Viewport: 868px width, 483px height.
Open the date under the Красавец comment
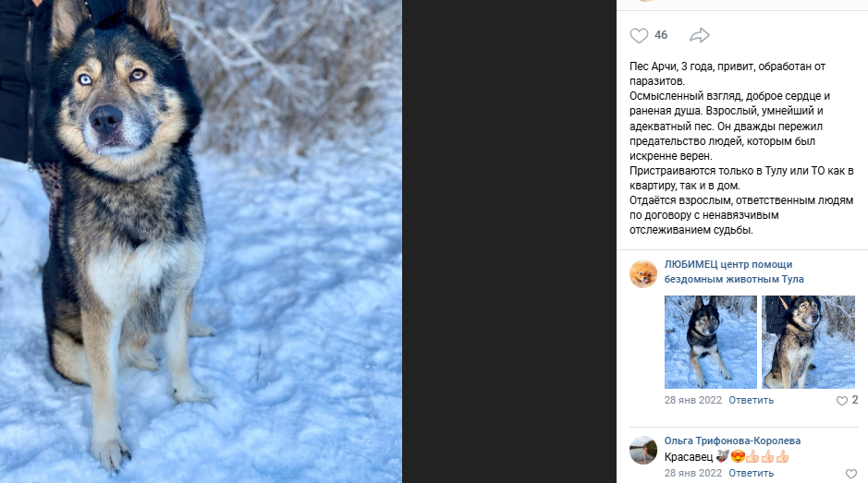coord(693,473)
